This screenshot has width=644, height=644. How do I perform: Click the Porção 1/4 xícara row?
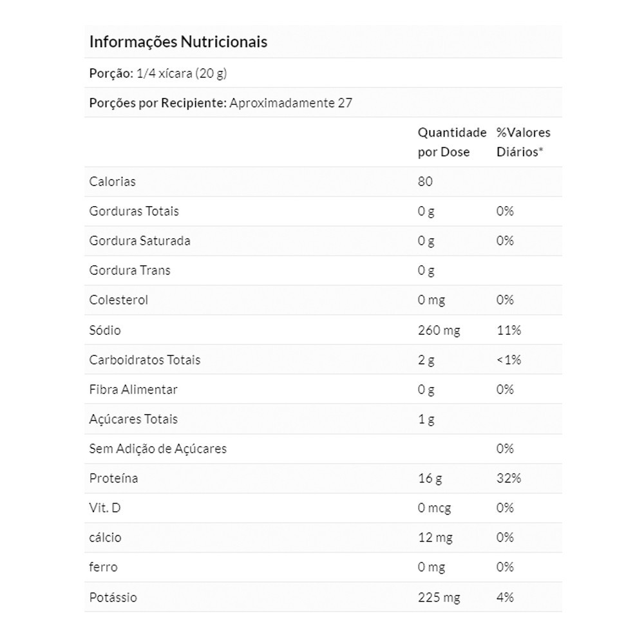pyautogui.click(x=158, y=73)
